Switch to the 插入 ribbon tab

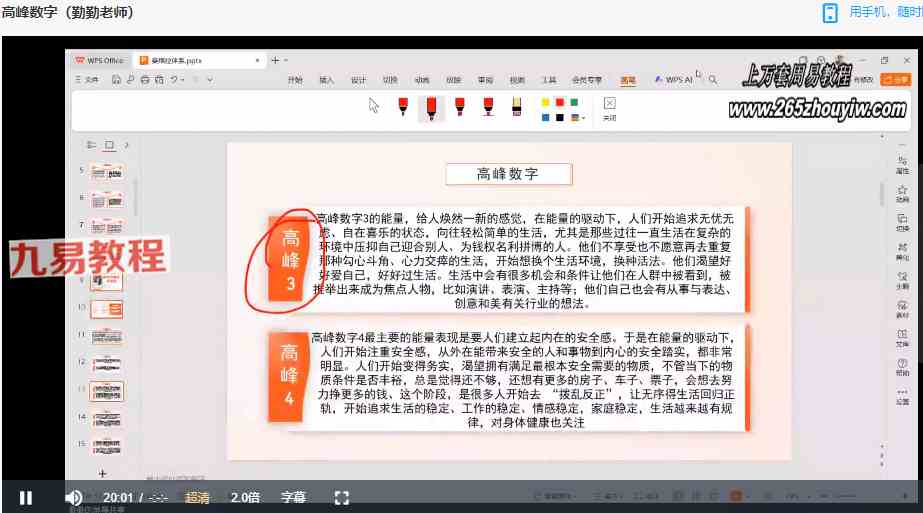(326, 79)
